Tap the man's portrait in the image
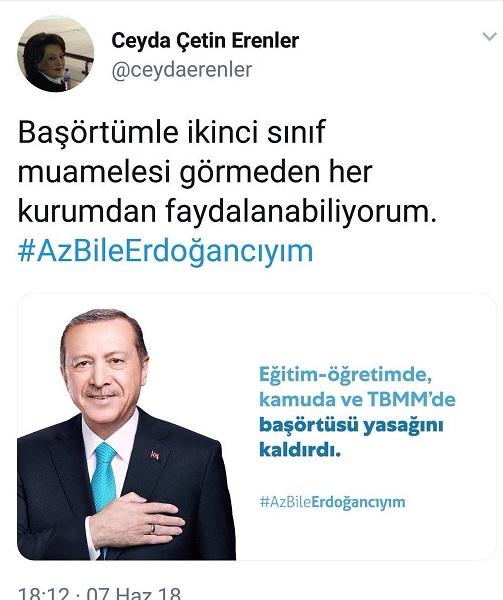Screen dimensions: 503x600 coord(126,434)
